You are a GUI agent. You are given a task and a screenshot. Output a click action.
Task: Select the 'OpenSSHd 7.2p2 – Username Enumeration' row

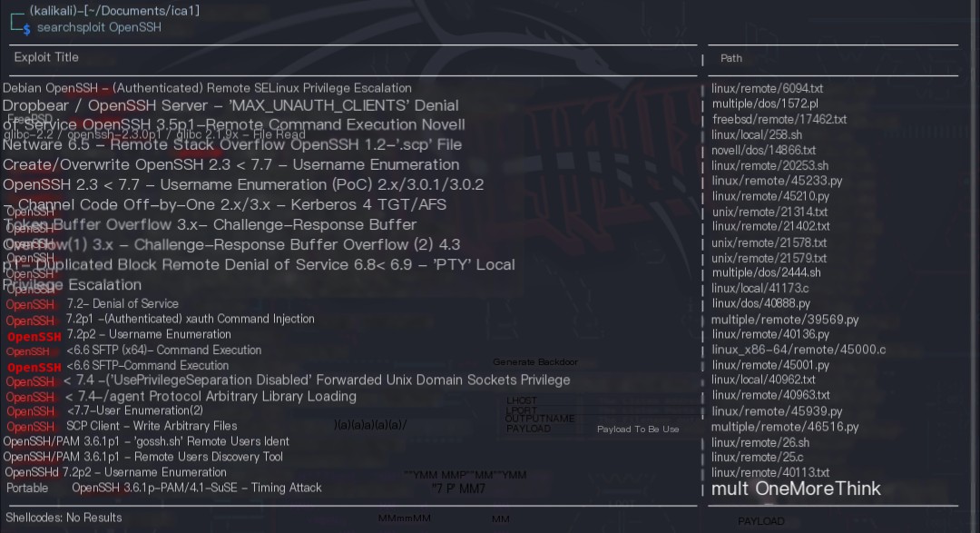[115, 472]
